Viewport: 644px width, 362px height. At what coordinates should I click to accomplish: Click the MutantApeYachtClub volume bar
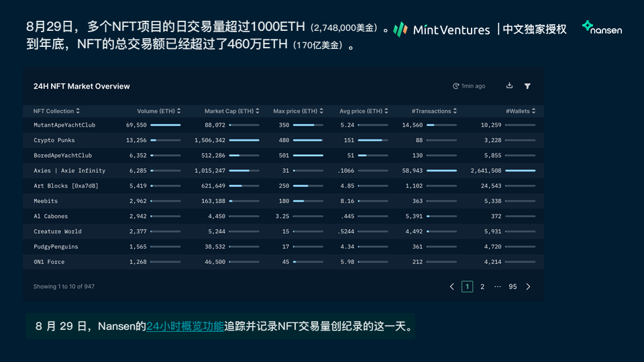166,125
